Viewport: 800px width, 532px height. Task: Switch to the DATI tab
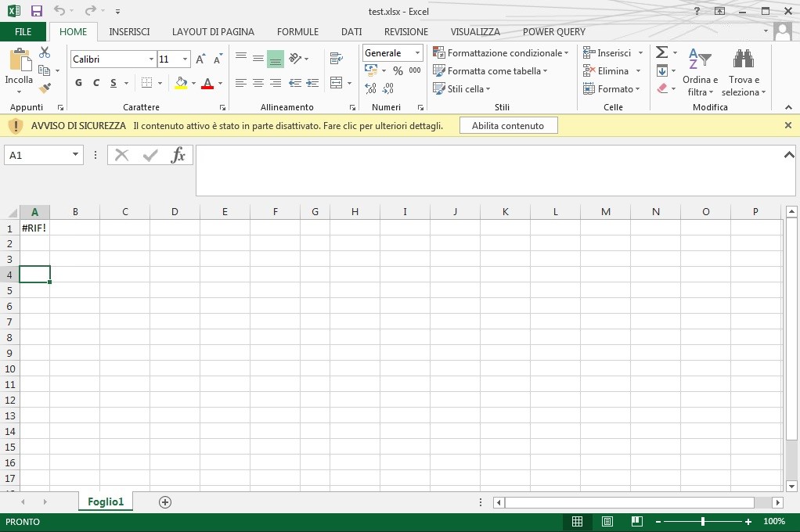click(x=351, y=31)
